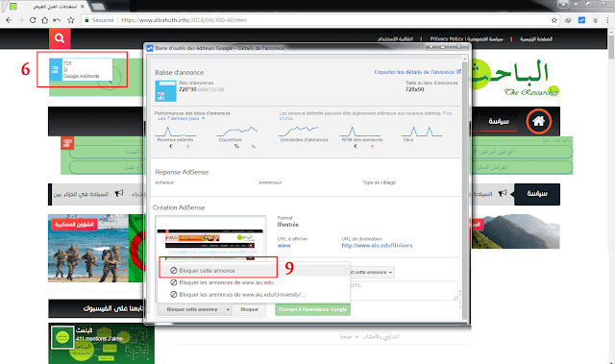
Task: Click the اتفاقية الاستخدام link in the top bar
Action: tap(395, 38)
